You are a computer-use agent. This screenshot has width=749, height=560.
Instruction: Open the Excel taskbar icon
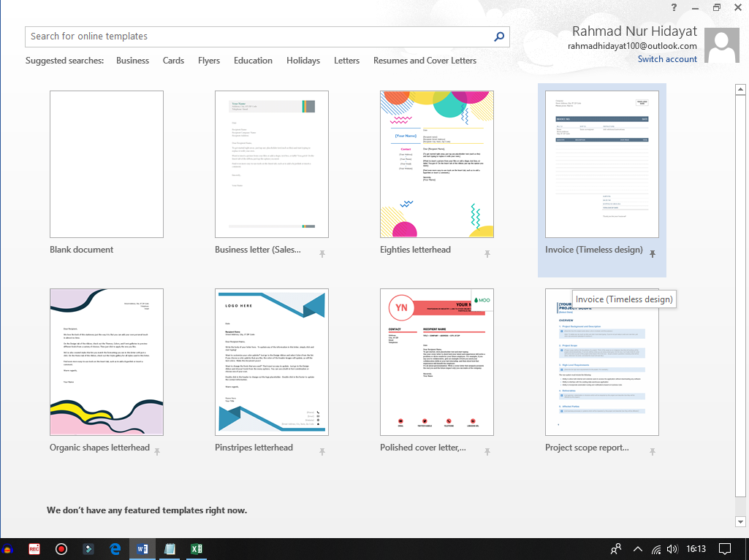196,549
